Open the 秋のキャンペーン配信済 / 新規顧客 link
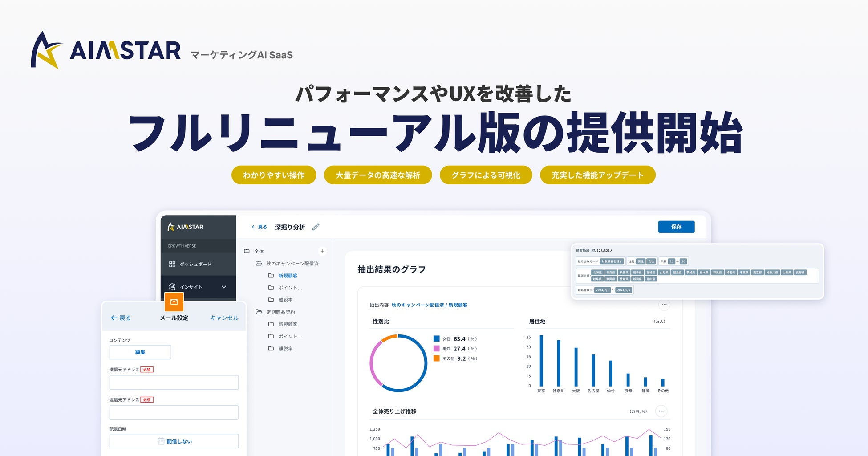 pos(430,305)
